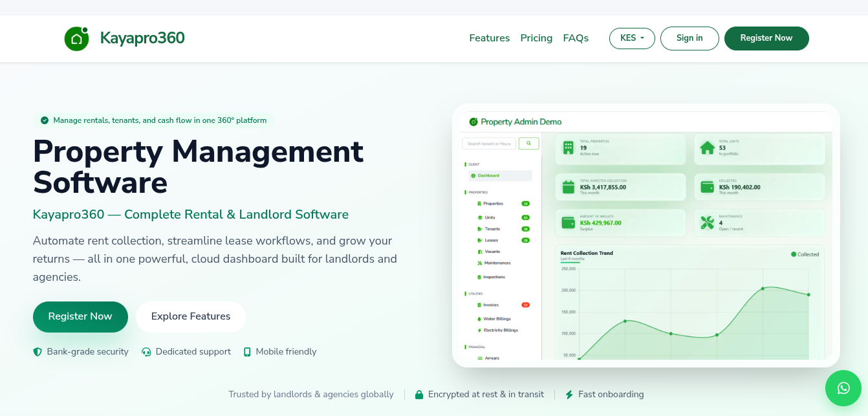868x416 pixels.
Task: Click the KSh 429,967.00 wallet amount
Action: [x=601, y=223]
